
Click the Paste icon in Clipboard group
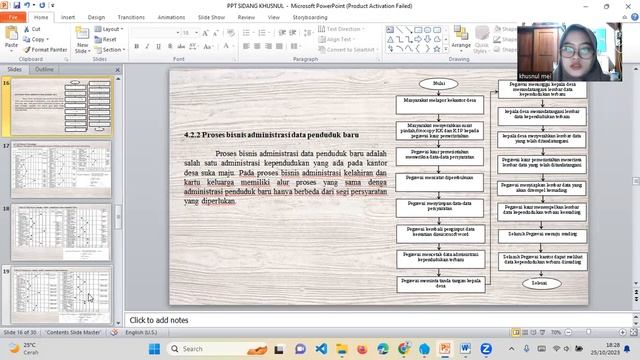tap(11, 34)
